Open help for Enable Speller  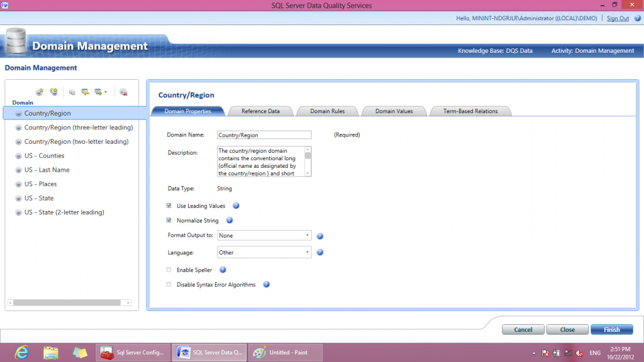click(x=223, y=270)
